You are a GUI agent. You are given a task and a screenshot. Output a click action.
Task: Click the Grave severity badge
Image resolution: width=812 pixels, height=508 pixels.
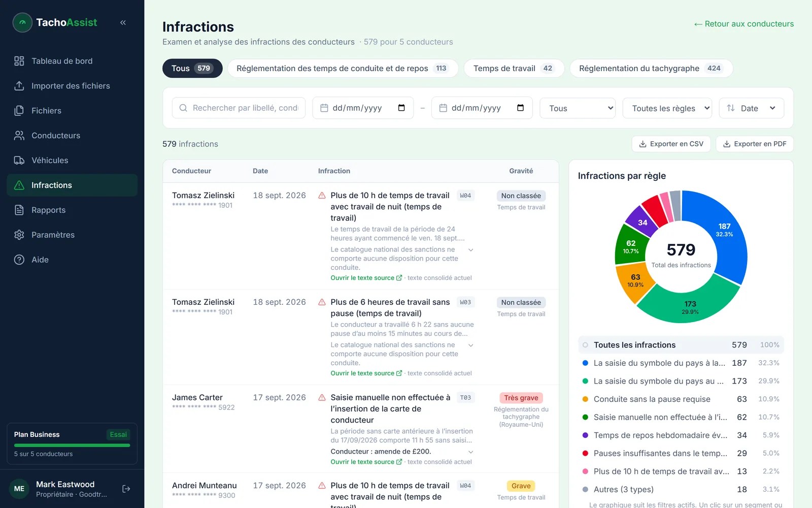point(521,486)
